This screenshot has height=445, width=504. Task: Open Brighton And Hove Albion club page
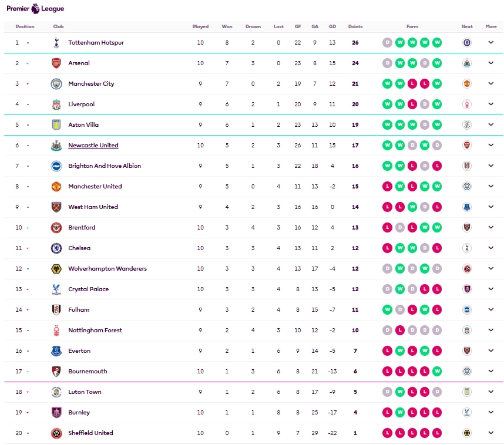tap(105, 166)
